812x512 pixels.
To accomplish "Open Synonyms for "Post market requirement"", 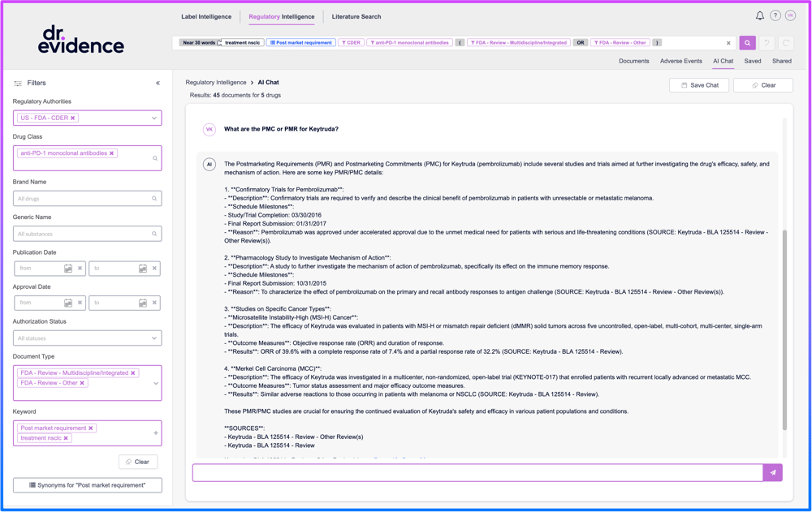I will coord(88,485).
